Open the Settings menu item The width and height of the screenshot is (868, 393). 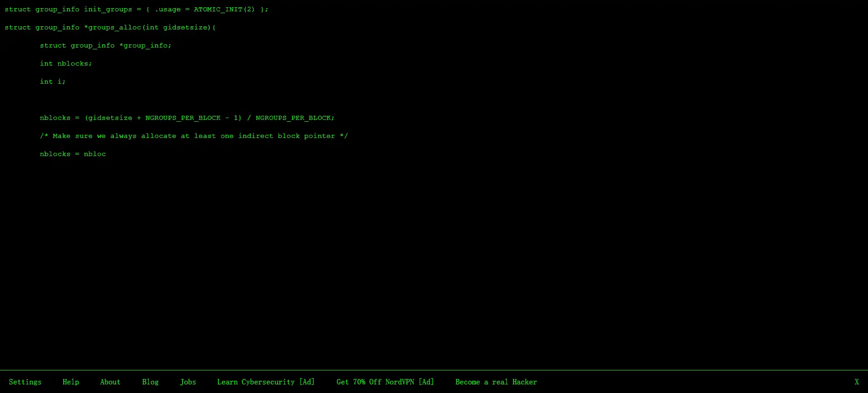[25, 382]
